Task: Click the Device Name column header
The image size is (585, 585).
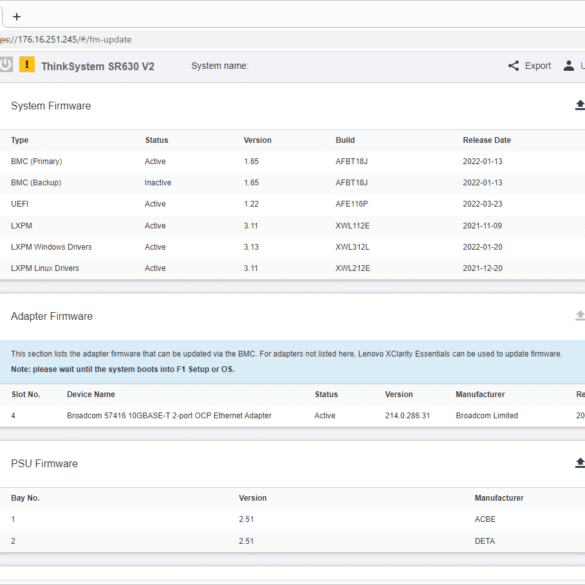Action: point(91,394)
